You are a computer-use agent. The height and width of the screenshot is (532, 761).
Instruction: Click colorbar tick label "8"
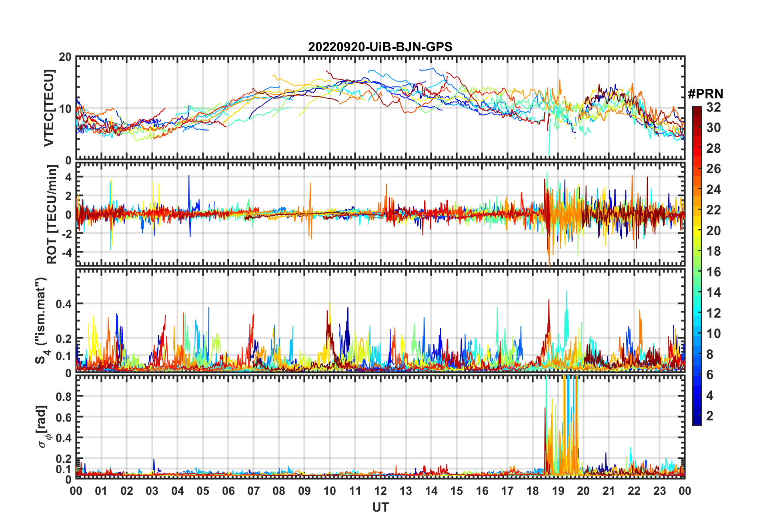coord(710,354)
